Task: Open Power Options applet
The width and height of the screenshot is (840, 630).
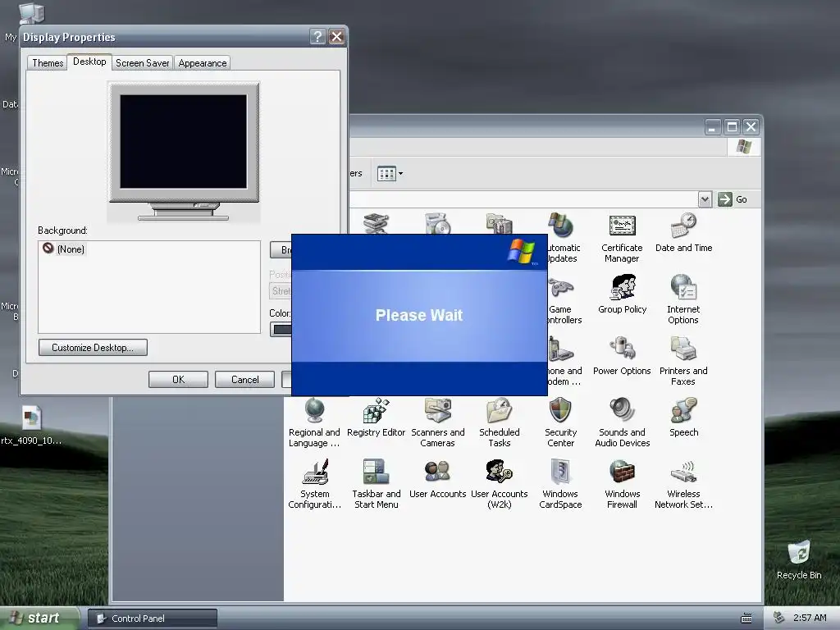Action: coord(622,356)
